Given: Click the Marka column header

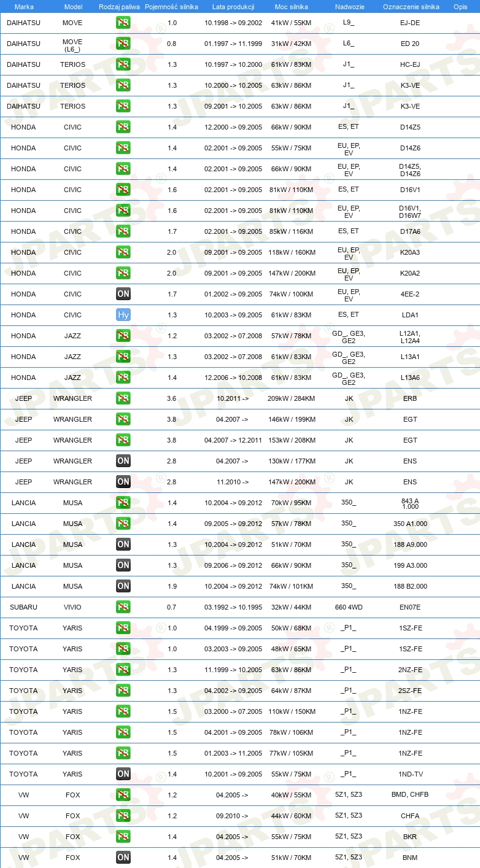Looking at the screenshot, I should [24, 7].
